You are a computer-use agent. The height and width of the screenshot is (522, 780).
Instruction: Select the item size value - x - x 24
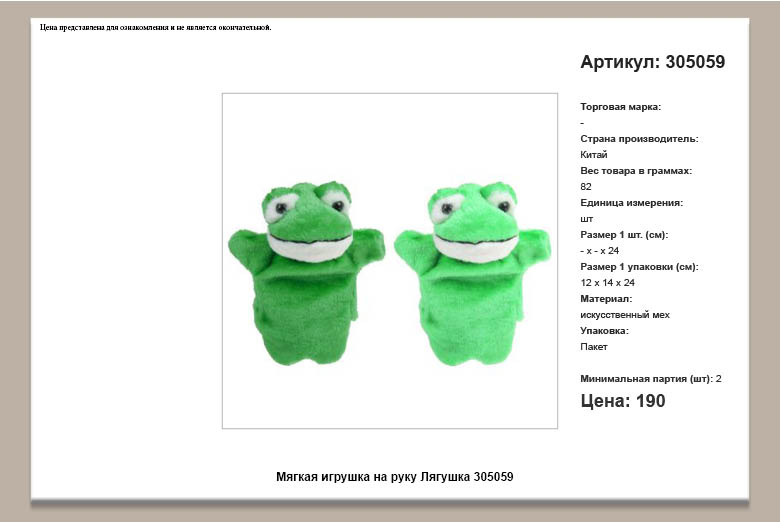point(599,251)
